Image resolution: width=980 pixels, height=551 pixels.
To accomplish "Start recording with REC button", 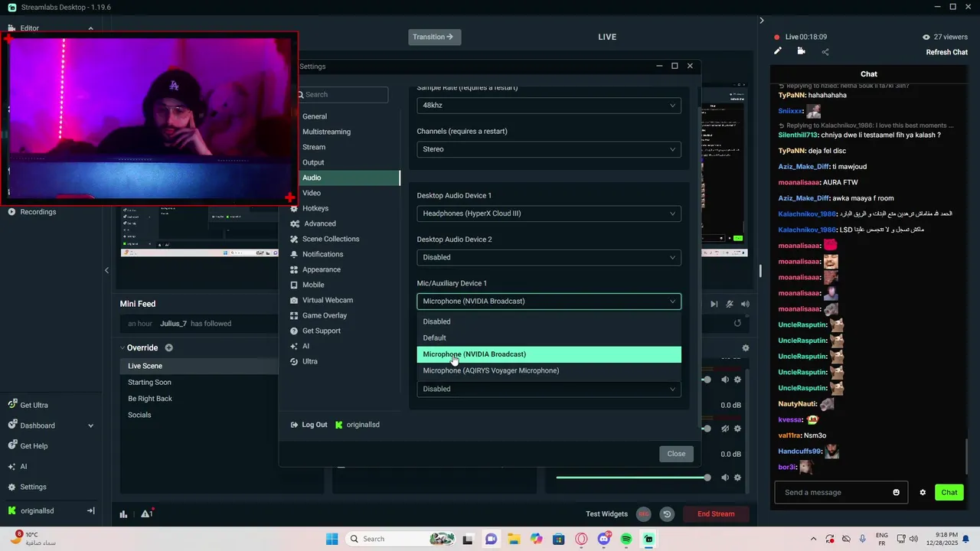I will point(644,514).
